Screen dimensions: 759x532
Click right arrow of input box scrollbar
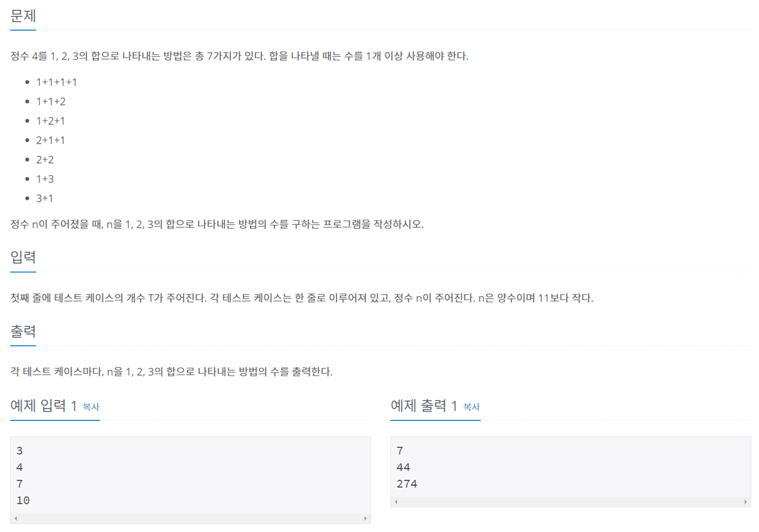click(x=365, y=518)
